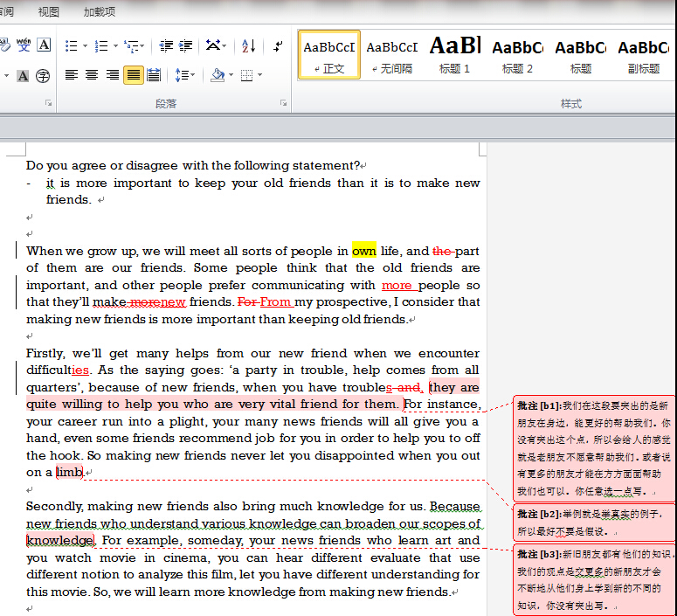Screen dimensions: 677x616
Task: Open the Asian Layout dropdown arrow
Action: point(225,45)
